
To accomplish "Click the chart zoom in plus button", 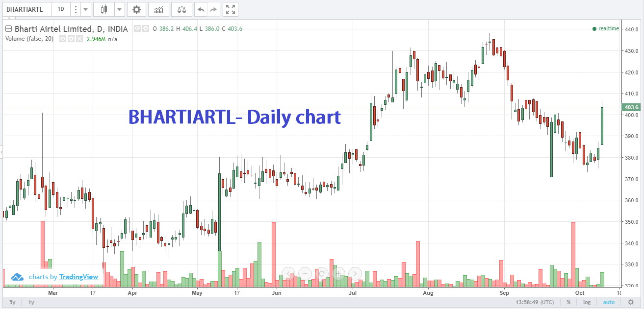I will pyautogui.click(x=338, y=273).
